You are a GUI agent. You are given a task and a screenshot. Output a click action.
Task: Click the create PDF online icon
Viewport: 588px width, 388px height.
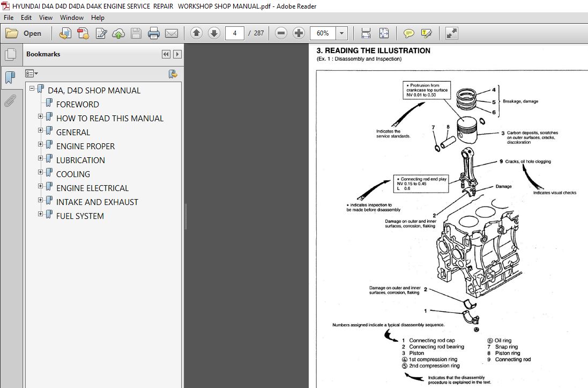coord(65,33)
